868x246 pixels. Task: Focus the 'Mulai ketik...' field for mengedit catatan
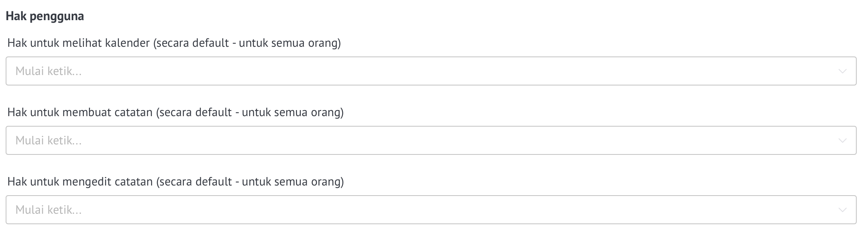tap(431, 210)
